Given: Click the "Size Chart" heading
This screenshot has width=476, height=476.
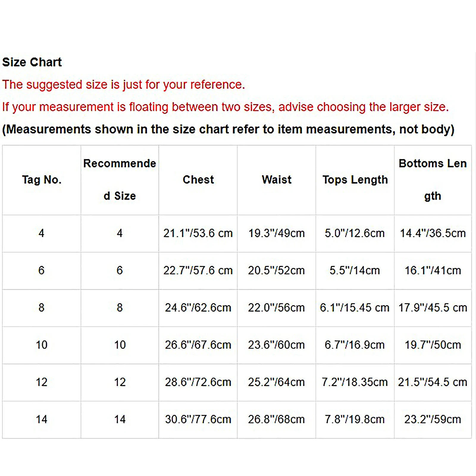Looking at the screenshot, I should pyautogui.click(x=32, y=62).
